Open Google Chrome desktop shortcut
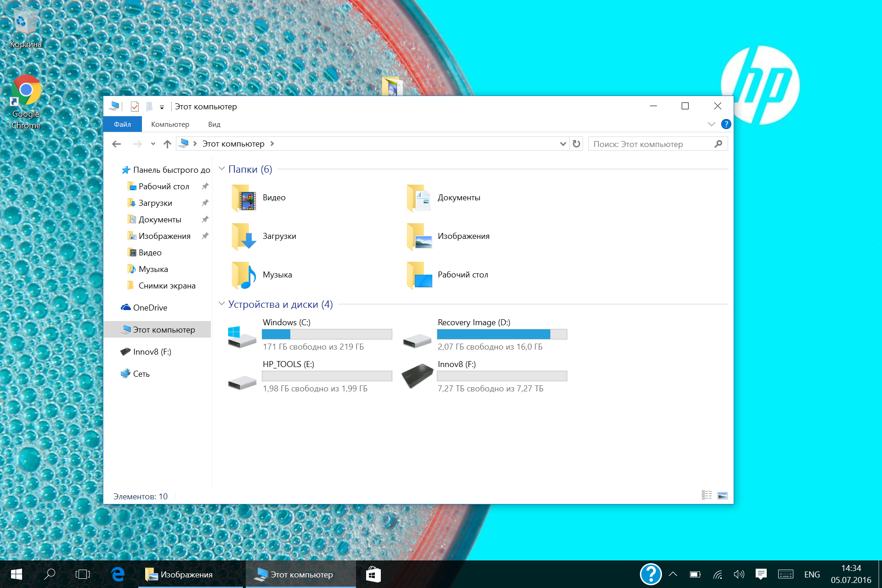Viewport: 882px width, 588px height. [x=26, y=102]
